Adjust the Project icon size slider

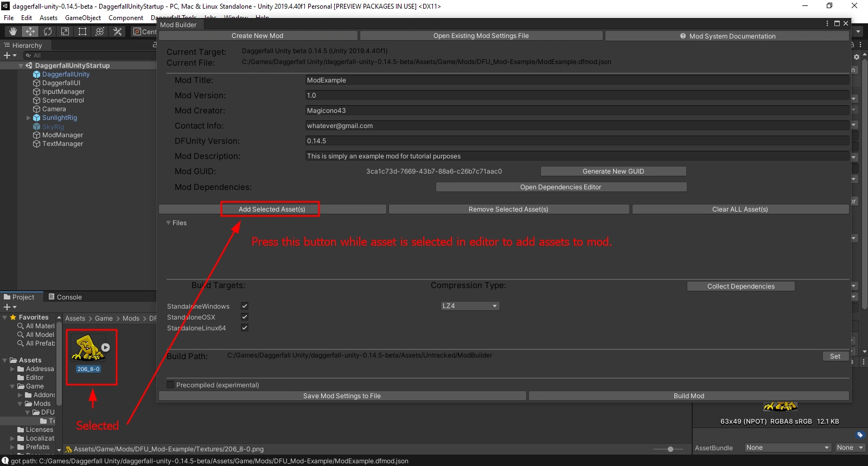(671, 449)
